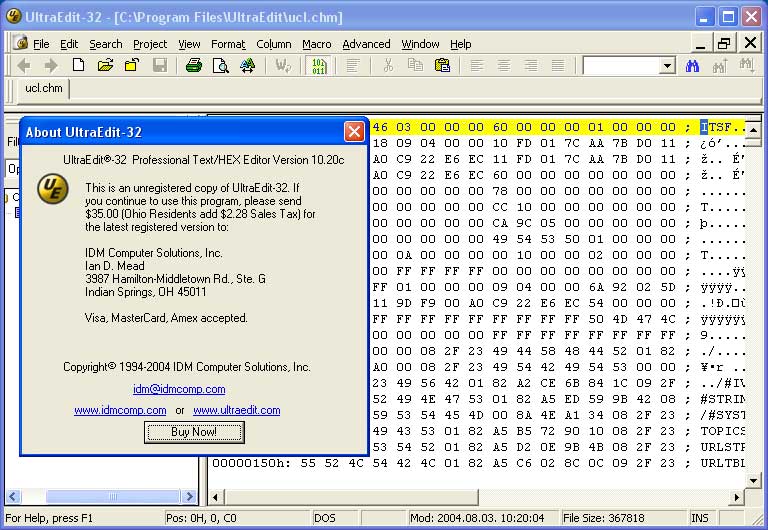Open the Help menu
The width and height of the screenshot is (768, 530).
(460, 44)
